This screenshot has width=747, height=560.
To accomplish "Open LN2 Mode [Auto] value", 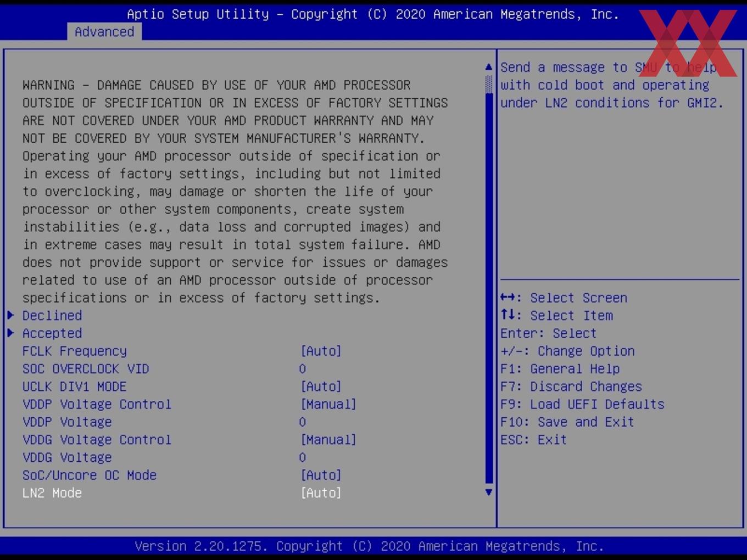I will click(321, 493).
